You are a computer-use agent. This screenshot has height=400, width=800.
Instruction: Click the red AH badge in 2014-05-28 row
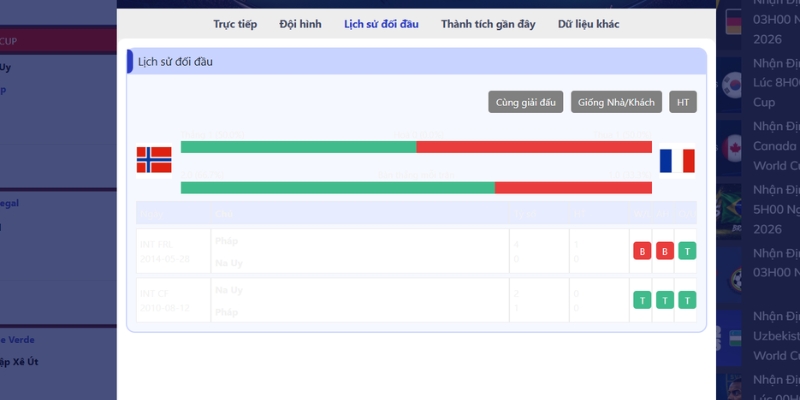click(x=665, y=251)
